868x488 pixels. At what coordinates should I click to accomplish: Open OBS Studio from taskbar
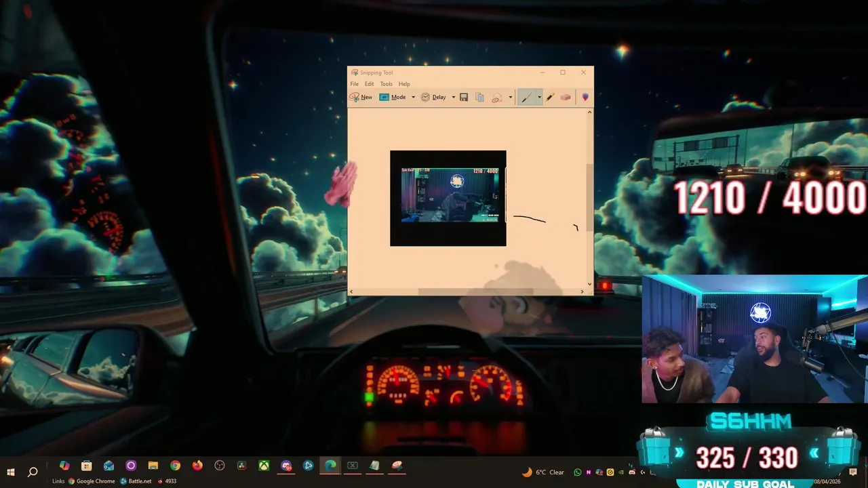pyautogui.click(x=220, y=466)
